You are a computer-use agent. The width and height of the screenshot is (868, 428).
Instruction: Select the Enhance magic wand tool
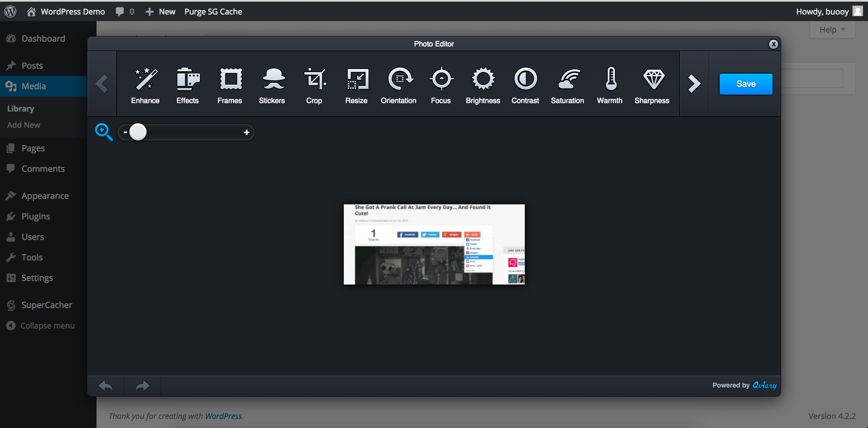coord(145,85)
